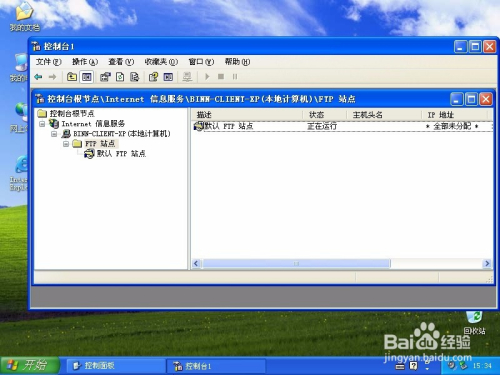The height and width of the screenshot is (375, 500).
Task: Open the 文件(F) menu
Action: [x=48, y=62]
